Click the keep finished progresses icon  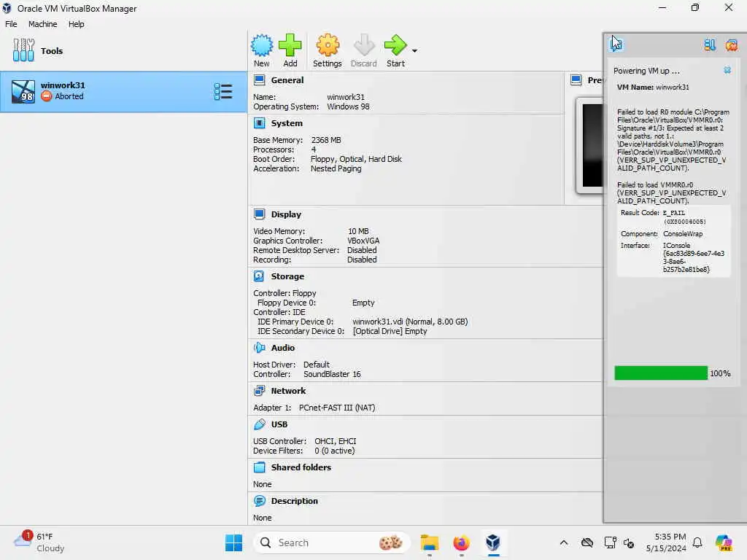click(710, 44)
